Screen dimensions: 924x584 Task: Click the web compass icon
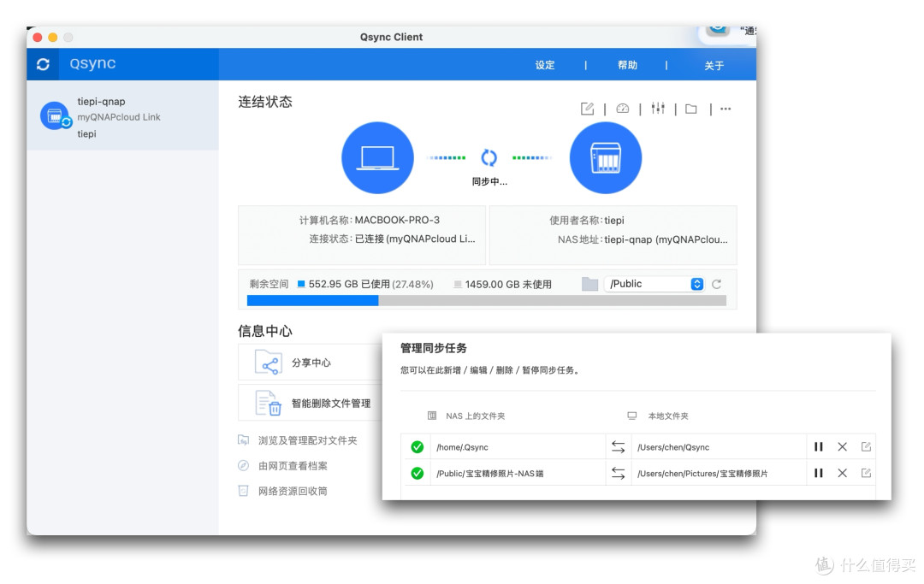pos(243,465)
